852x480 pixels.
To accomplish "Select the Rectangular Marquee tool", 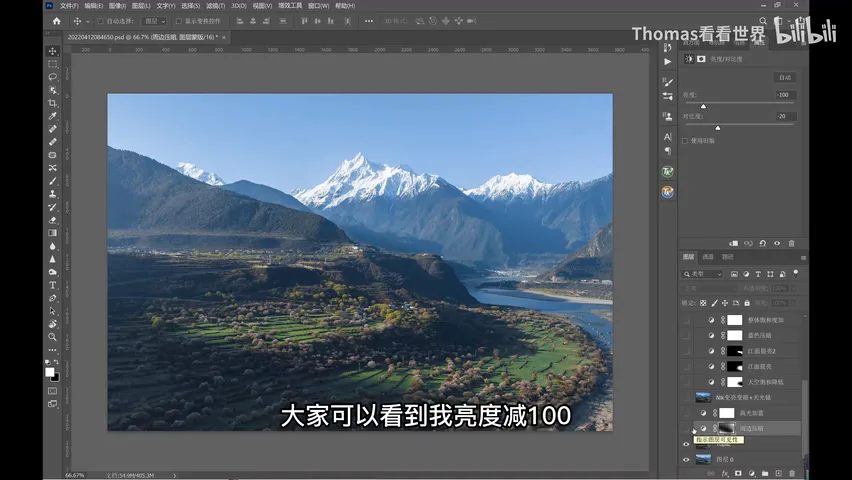I will pos(53,64).
